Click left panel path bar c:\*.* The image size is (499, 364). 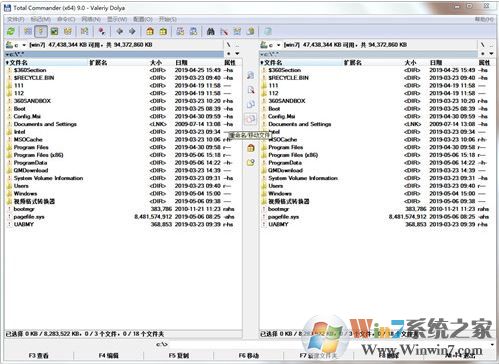(115, 54)
